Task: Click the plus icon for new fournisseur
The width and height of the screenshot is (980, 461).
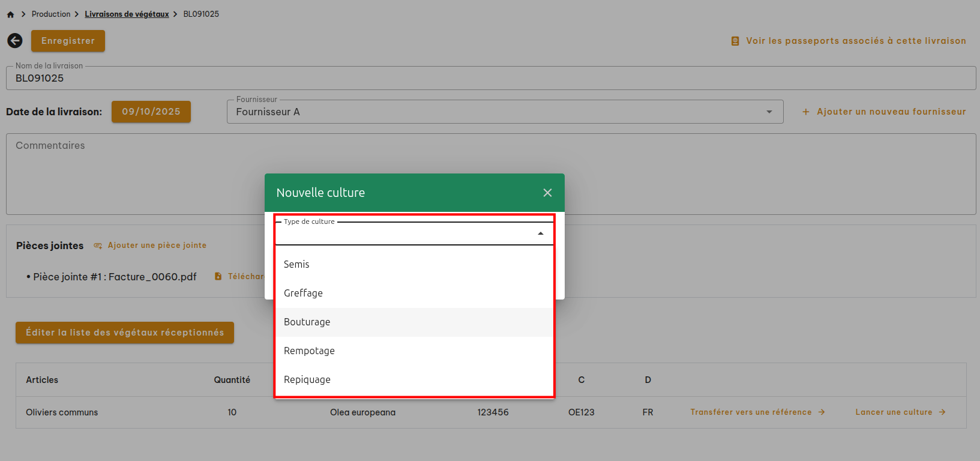Action: 806,112
